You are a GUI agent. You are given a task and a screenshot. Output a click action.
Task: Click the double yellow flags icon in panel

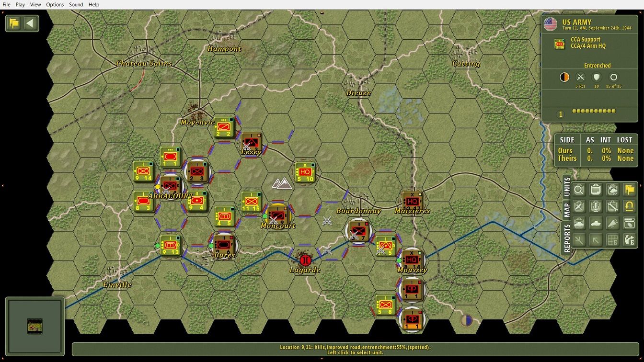[x=629, y=190]
